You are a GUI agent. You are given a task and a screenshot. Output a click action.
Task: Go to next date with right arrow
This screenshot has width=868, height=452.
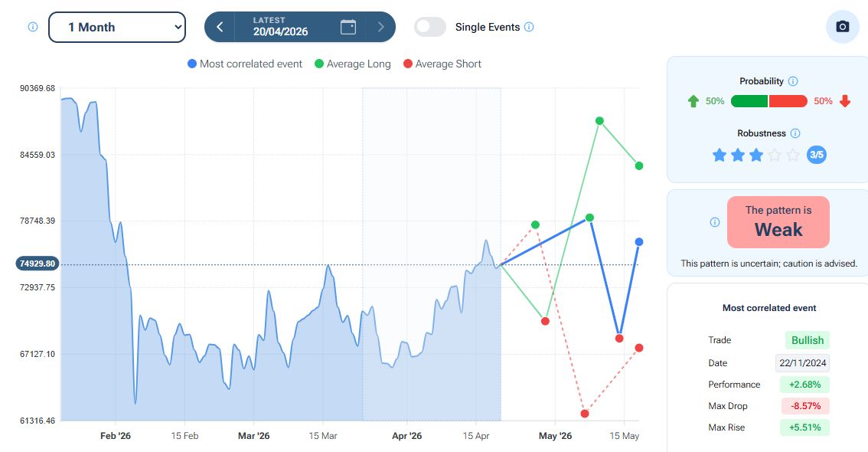tap(381, 27)
